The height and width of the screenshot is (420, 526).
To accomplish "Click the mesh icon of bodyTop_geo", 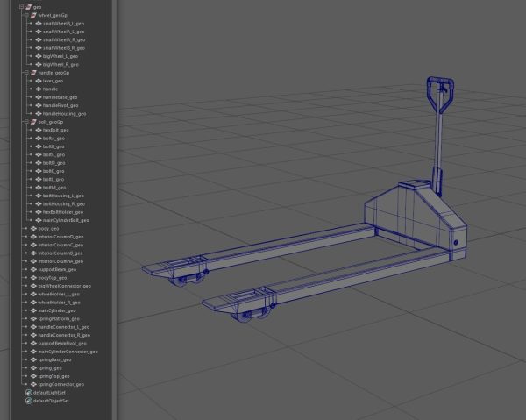I will pos(33,278).
